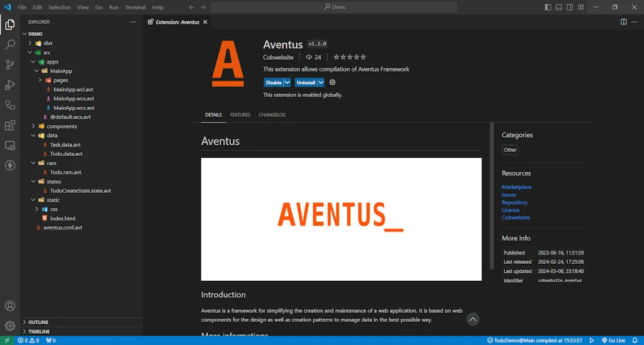Close the Extension: Aventus tab
The width and height of the screenshot is (644, 345).
pos(206,22)
